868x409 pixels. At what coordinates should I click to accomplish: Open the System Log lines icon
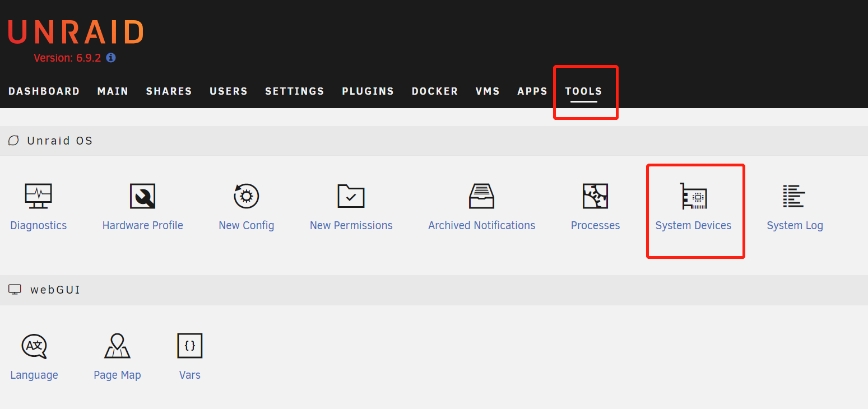[794, 196]
